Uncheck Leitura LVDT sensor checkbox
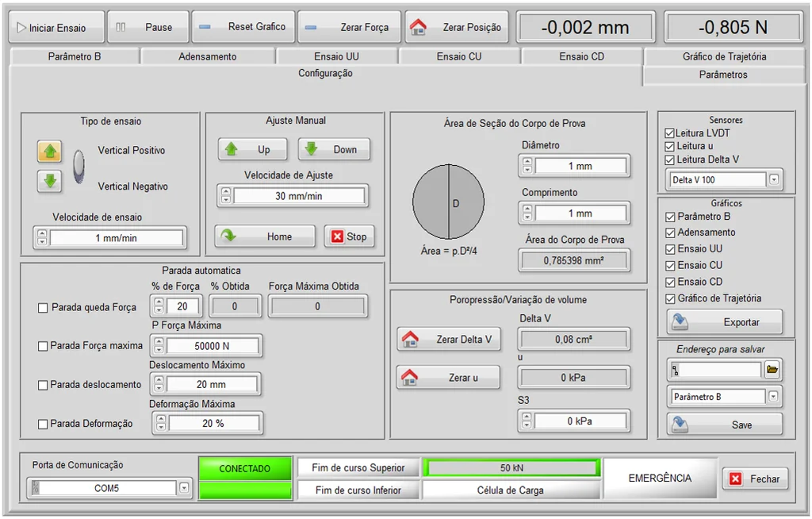The height and width of the screenshot is (519, 812). point(669,133)
